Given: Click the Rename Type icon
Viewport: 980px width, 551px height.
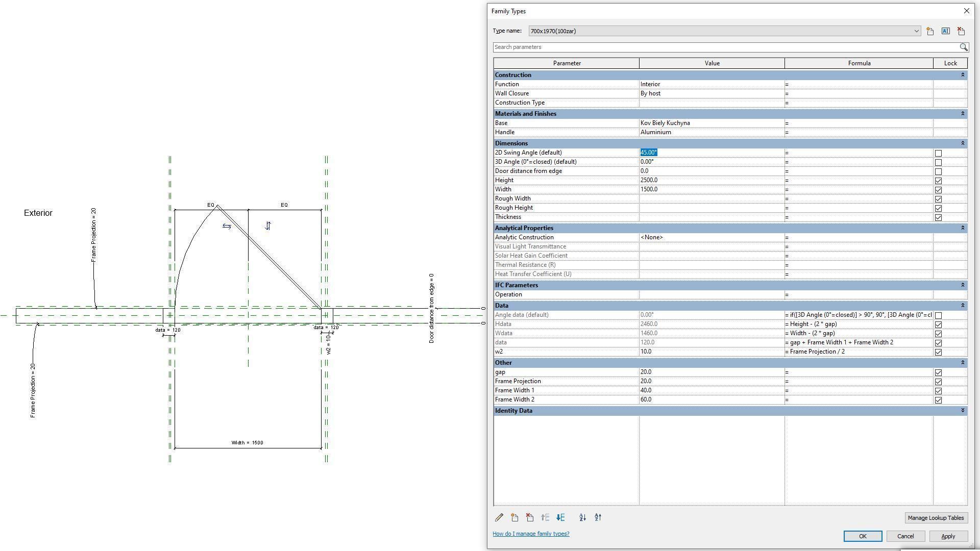Looking at the screenshot, I should coord(945,31).
